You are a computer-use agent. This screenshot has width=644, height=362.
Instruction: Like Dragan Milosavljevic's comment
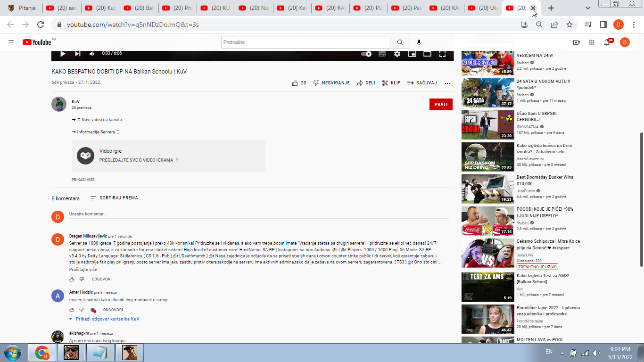[72, 279]
